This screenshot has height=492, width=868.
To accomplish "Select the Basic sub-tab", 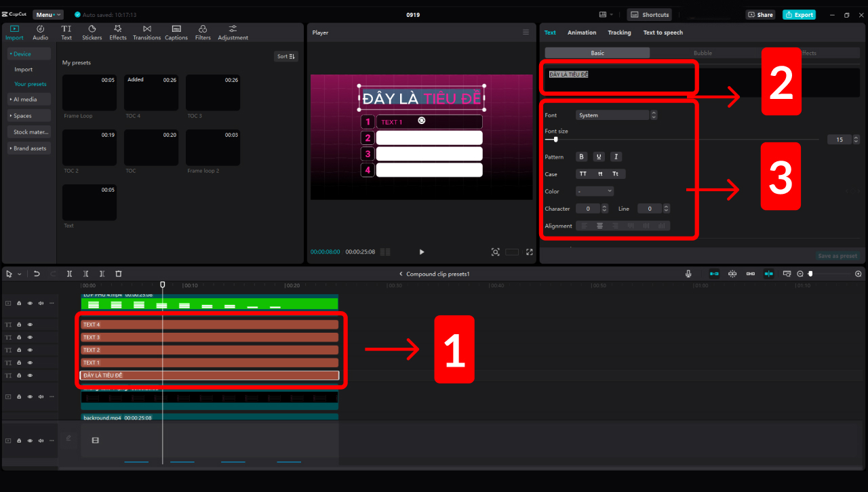I will click(597, 53).
